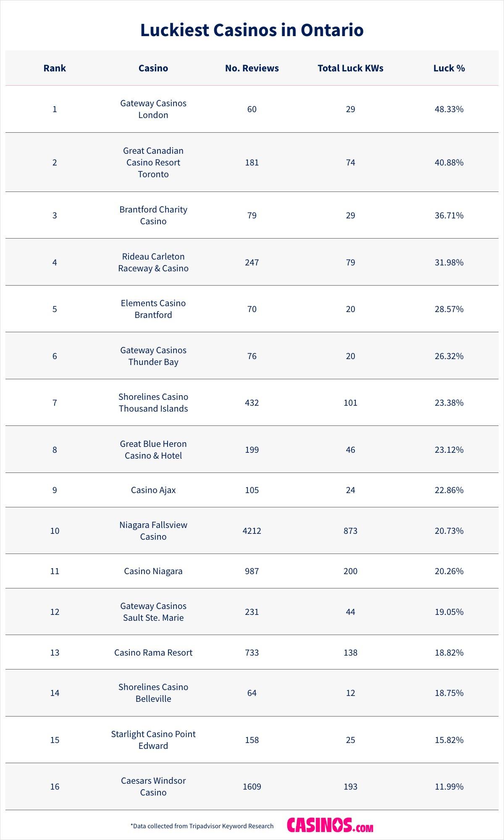Click the Luck % column header
Image resolution: width=504 pixels, height=840 pixels.
tap(449, 68)
